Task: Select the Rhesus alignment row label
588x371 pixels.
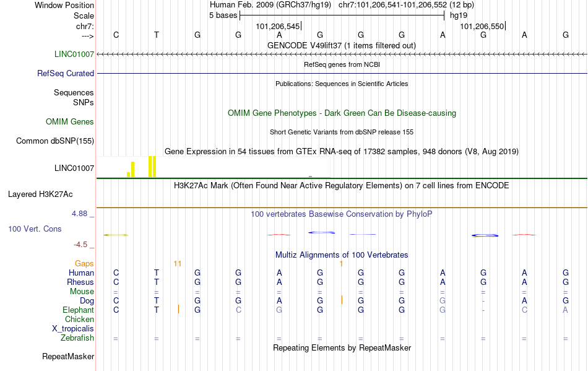Action: tap(80, 282)
